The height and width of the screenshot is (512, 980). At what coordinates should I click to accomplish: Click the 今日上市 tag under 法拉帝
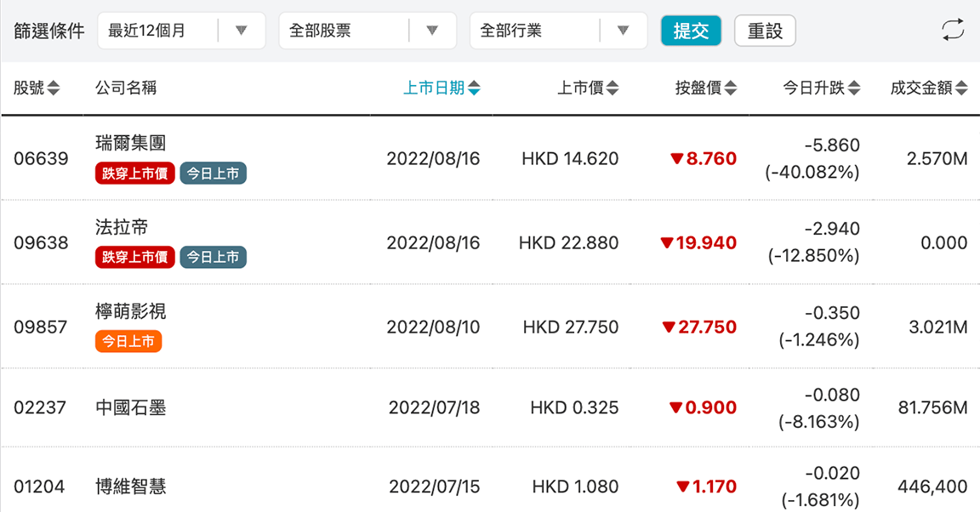213,257
